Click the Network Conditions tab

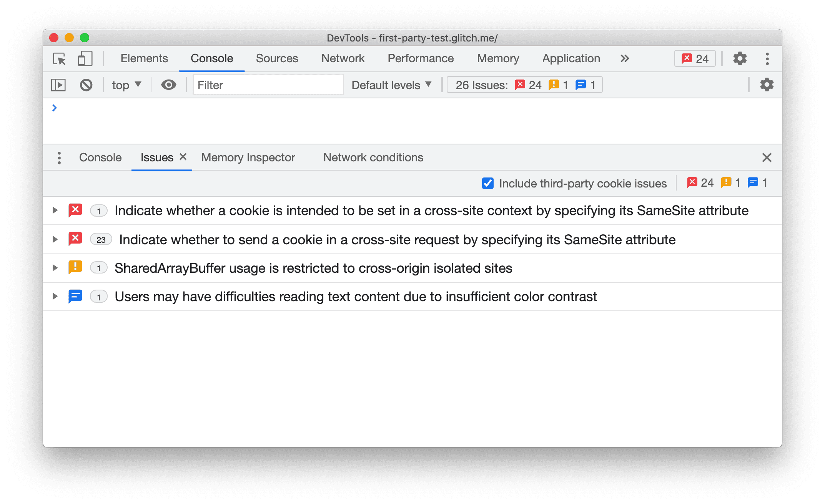(x=373, y=157)
